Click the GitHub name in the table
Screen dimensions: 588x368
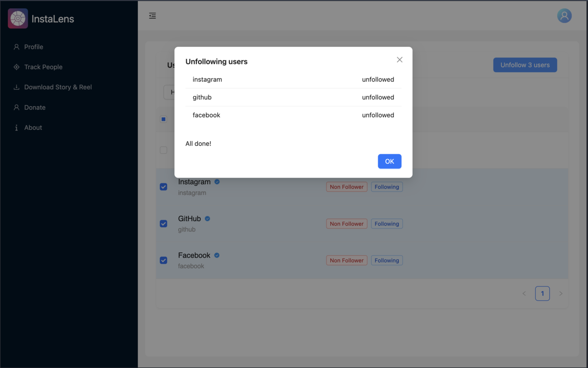(189, 218)
